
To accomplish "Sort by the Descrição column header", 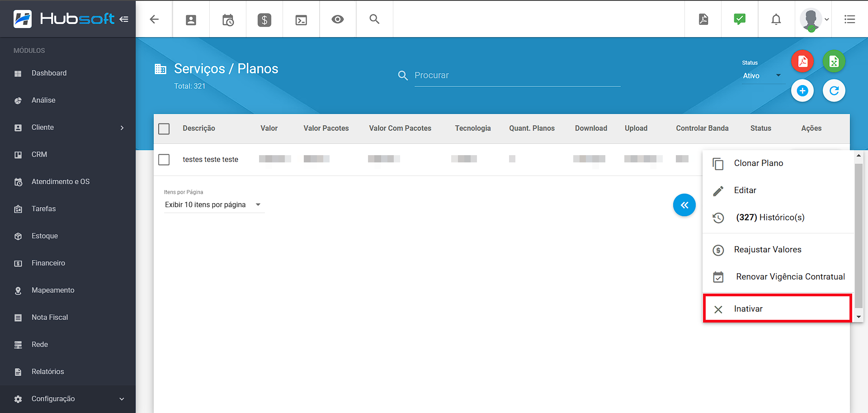I will (x=199, y=128).
